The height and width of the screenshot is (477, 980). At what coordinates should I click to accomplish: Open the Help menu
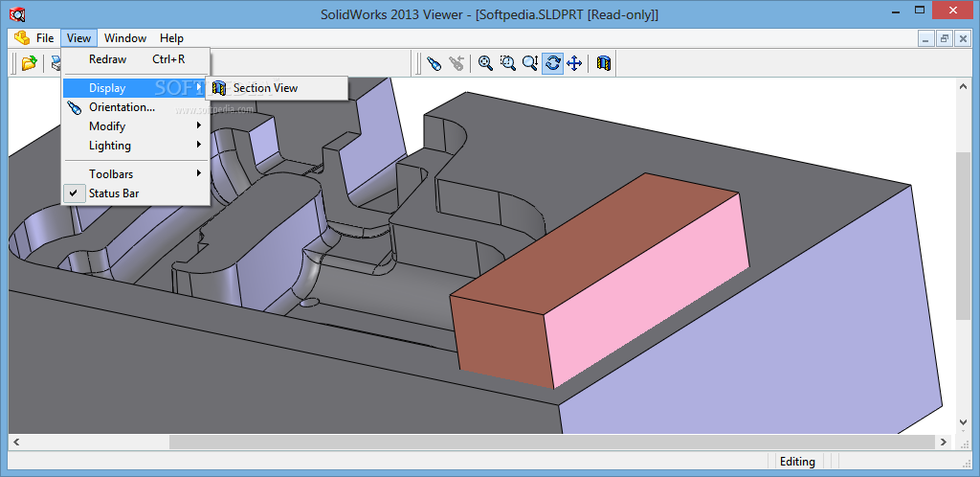point(171,38)
